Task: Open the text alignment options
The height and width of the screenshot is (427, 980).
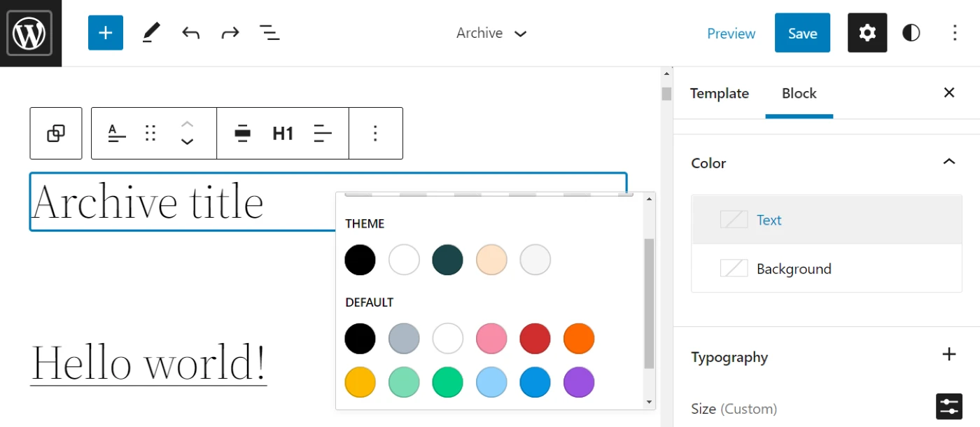Action: [x=323, y=133]
